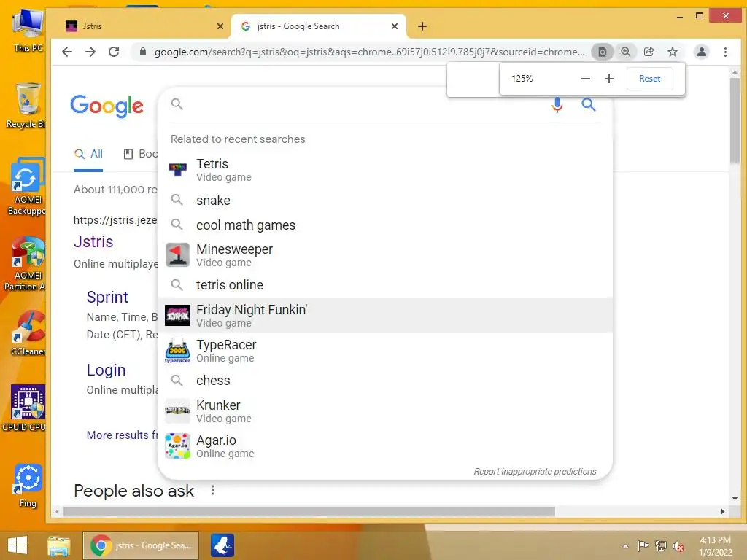Decrease zoom with the minus button
The image size is (747, 560).
pyautogui.click(x=586, y=79)
